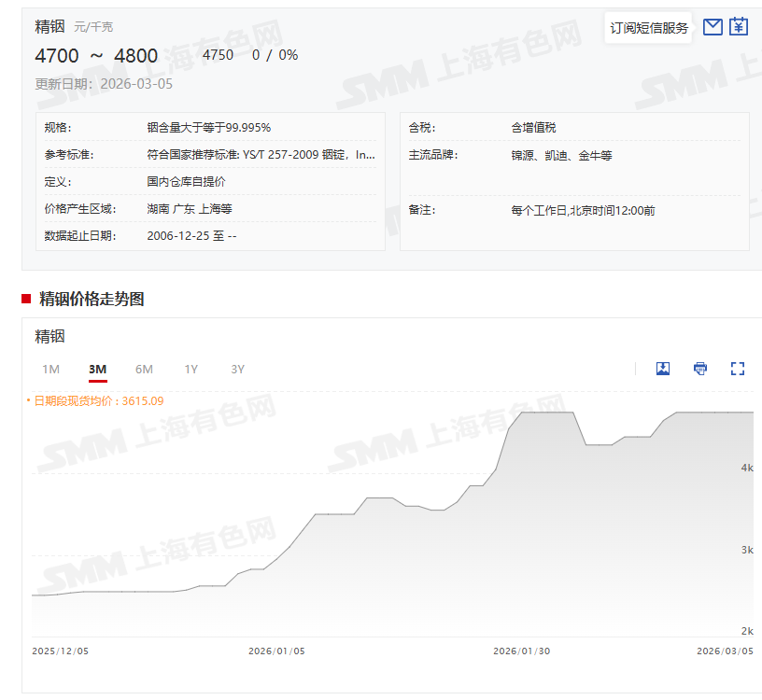Print the price trend chart
762x700 pixels.
(x=700, y=369)
